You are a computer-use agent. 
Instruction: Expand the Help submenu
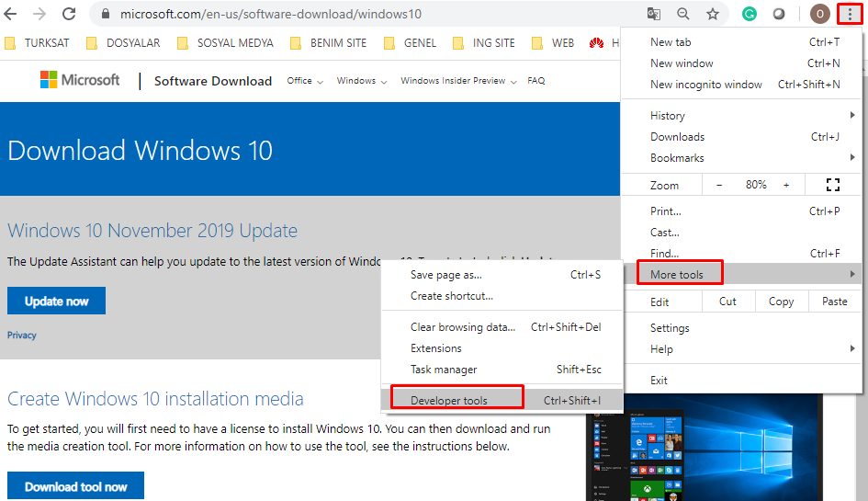coord(742,349)
